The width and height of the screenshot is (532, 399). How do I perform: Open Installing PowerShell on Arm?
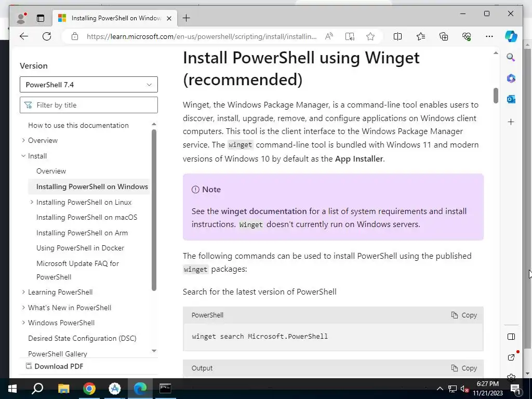[x=82, y=233]
